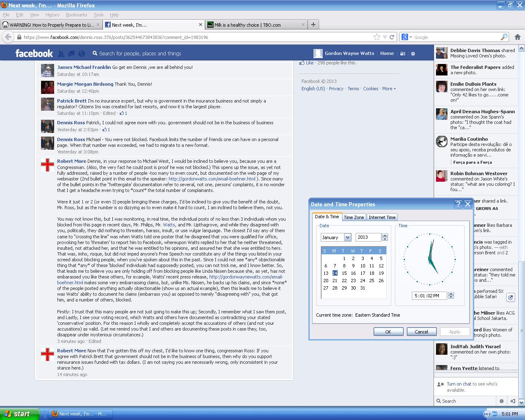Open the month dropdown showing January
This screenshot has height=420, width=525.
347,237
